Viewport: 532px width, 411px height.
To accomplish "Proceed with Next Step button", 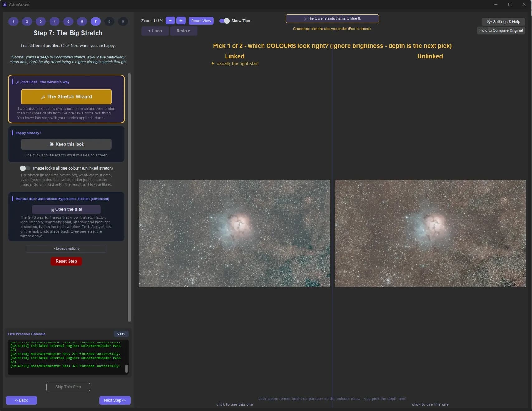I will (115, 400).
